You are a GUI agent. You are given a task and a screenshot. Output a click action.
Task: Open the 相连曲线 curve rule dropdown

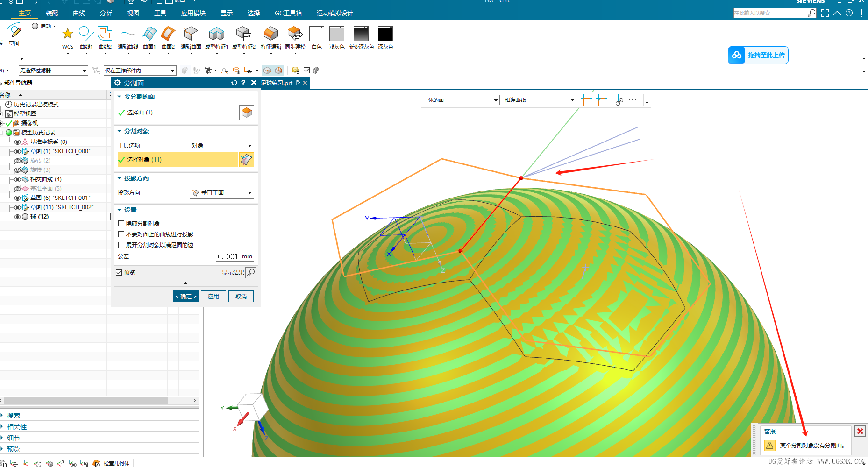click(x=540, y=100)
